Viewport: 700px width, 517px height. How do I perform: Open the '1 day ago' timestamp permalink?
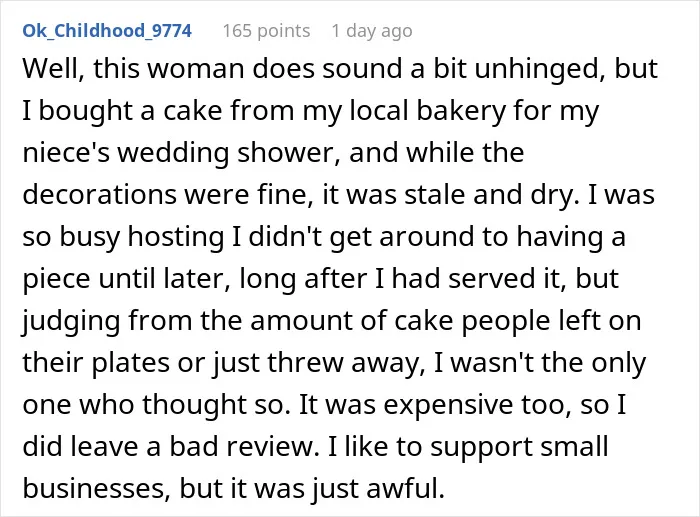[x=372, y=31]
